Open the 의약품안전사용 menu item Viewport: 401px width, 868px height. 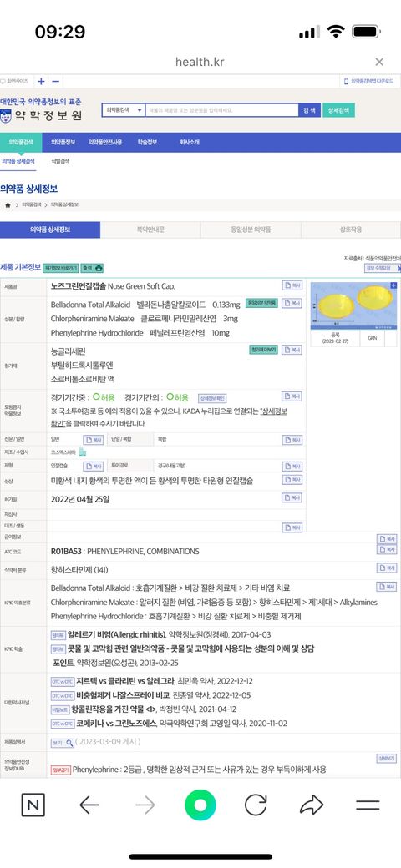pos(104,142)
